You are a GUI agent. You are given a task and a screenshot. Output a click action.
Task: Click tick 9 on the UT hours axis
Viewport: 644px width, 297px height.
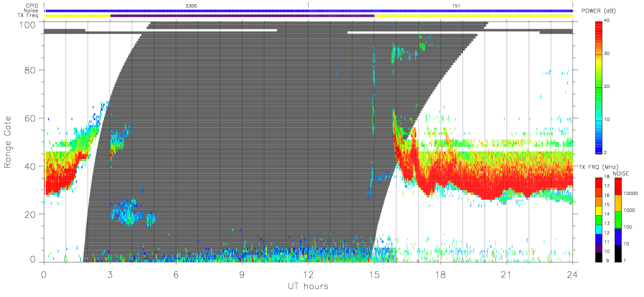(242, 274)
